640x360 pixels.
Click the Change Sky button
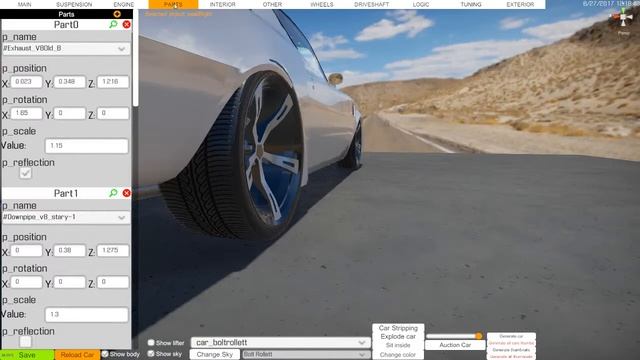click(x=215, y=354)
